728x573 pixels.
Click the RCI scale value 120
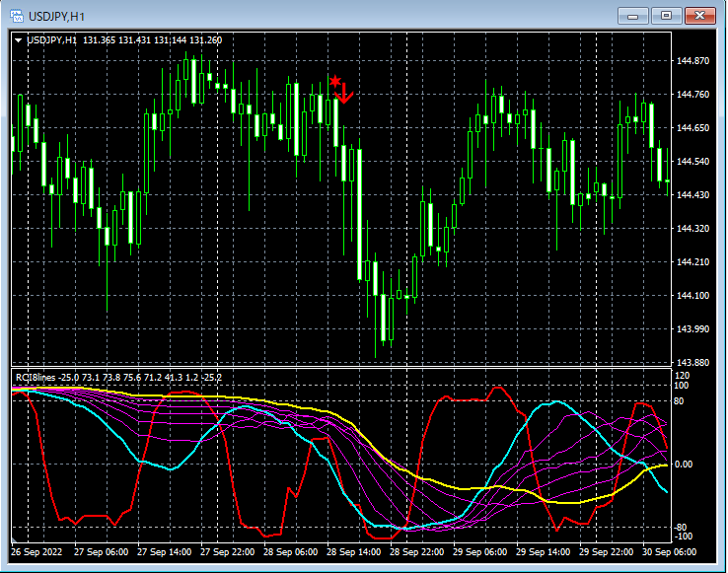click(683, 375)
